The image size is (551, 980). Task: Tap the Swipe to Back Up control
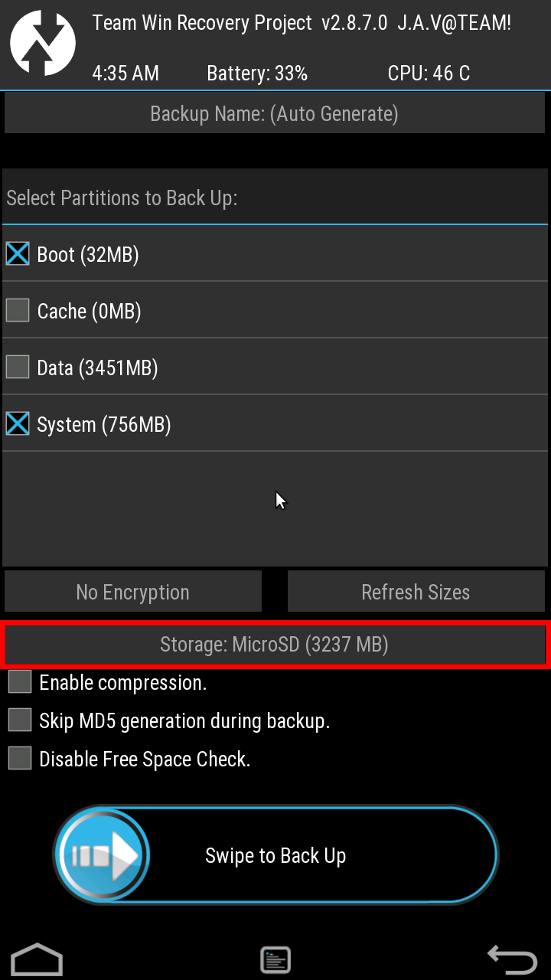(275, 855)
